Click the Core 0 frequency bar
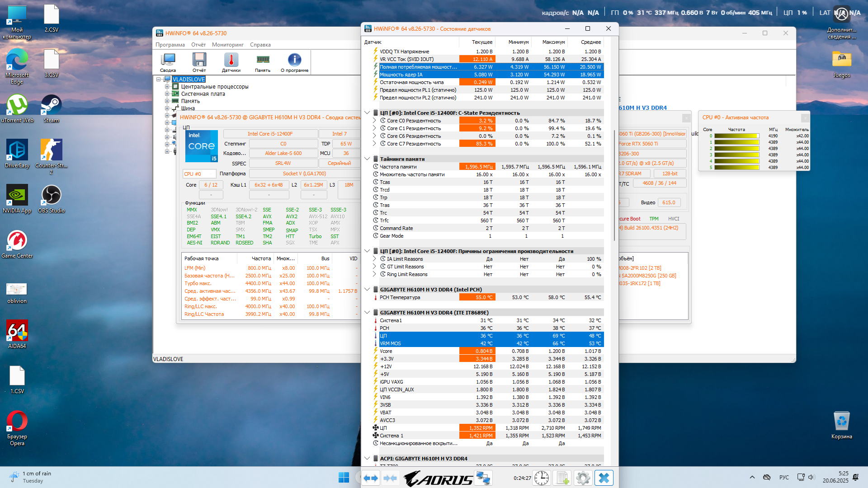Viewport: 868px width, 488px height. [x=736, y=136]
